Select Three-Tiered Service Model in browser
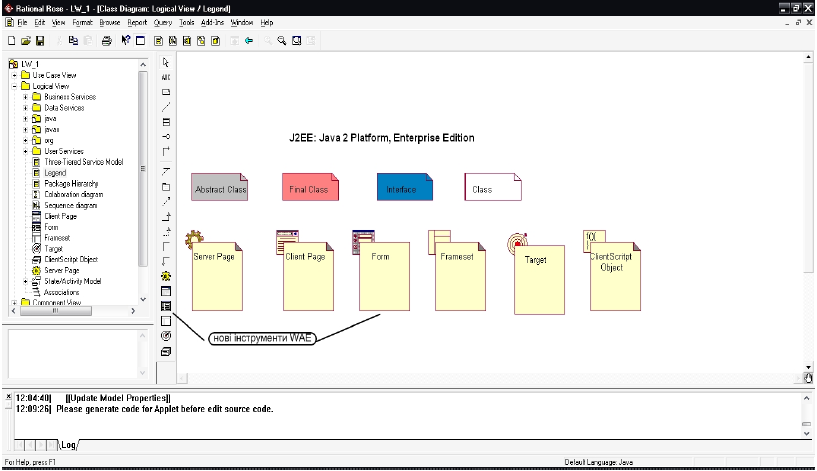 (x=83, y=162)
